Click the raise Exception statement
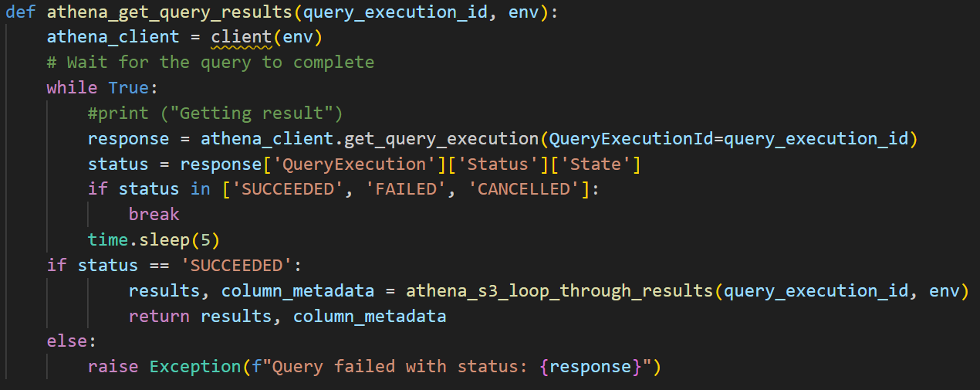This screenshot has height=390, width=980. [x=375, y=367]
